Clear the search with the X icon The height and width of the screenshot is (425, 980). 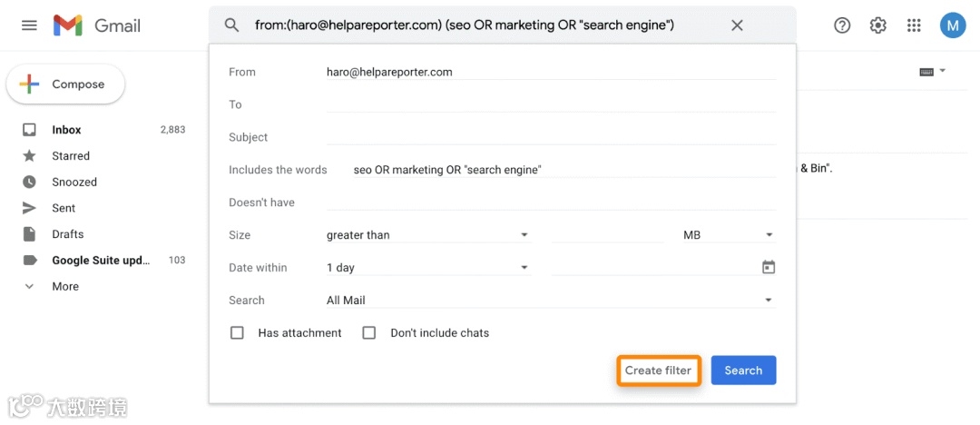pyautogui.click(x=737, y=25)
